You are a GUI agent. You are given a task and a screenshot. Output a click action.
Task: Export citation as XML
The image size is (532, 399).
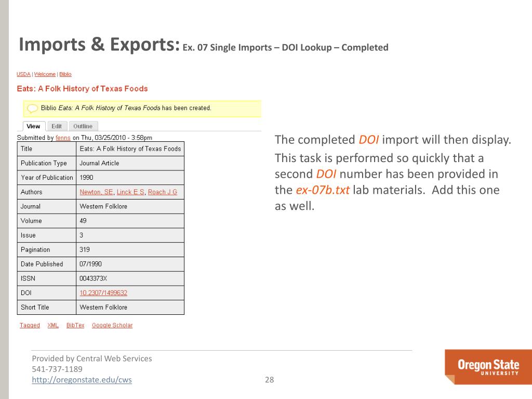53,325
